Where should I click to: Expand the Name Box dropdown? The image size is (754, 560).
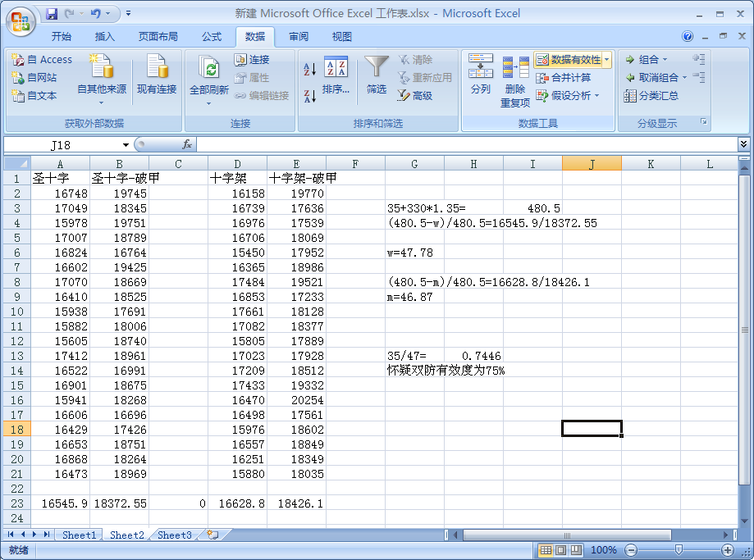[x=126, y=144]
